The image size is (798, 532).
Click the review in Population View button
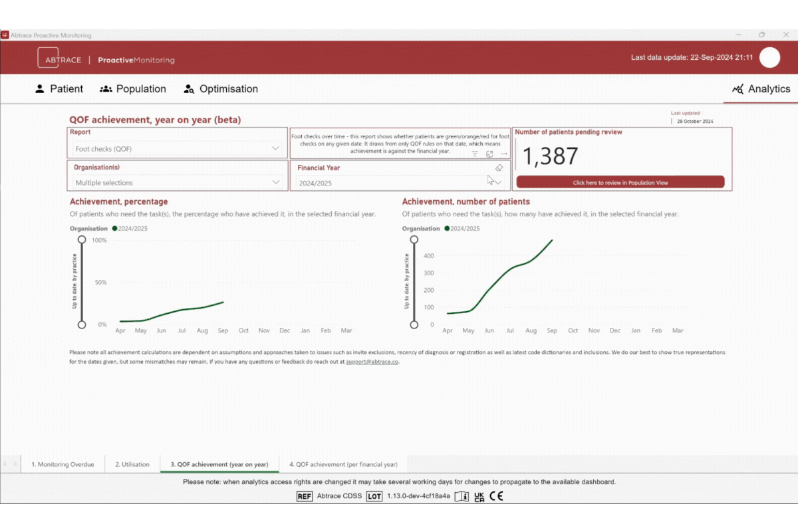[x=620, y=182]
